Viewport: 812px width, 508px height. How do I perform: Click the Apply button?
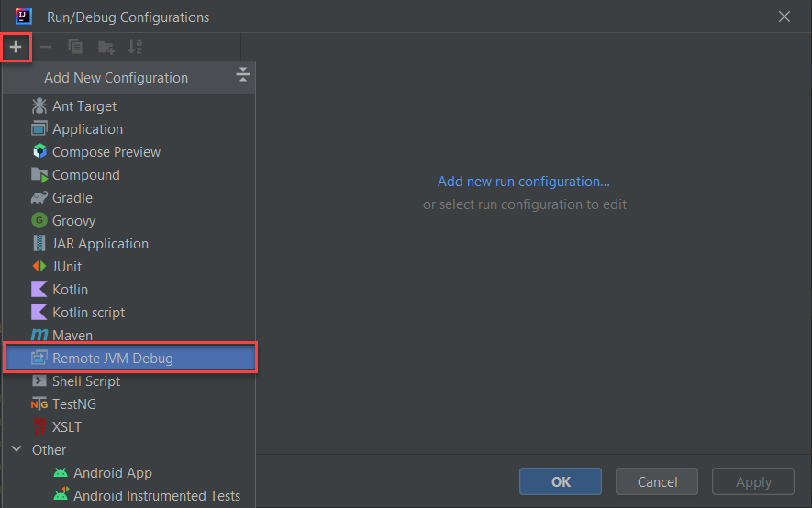753,481
